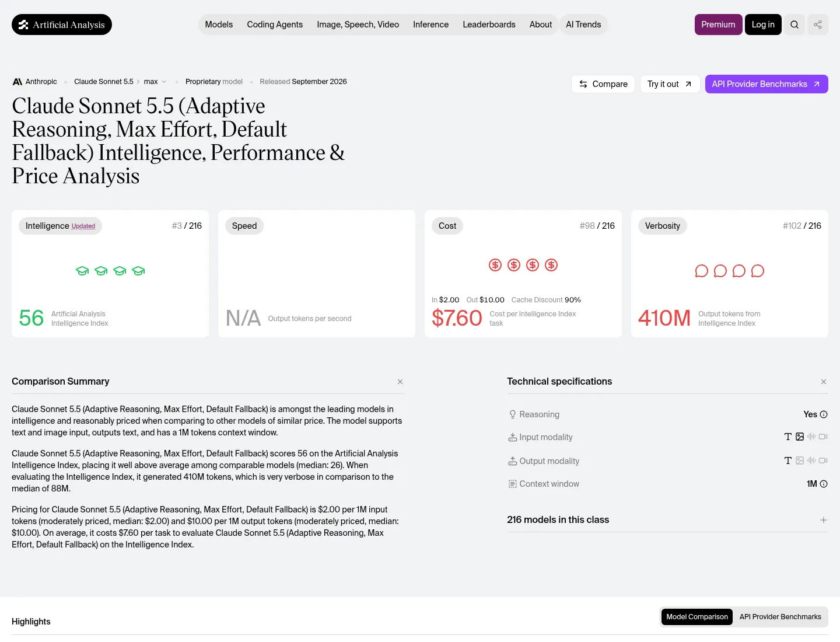
Task: Click the Compare button
Action: pos(603,84)
